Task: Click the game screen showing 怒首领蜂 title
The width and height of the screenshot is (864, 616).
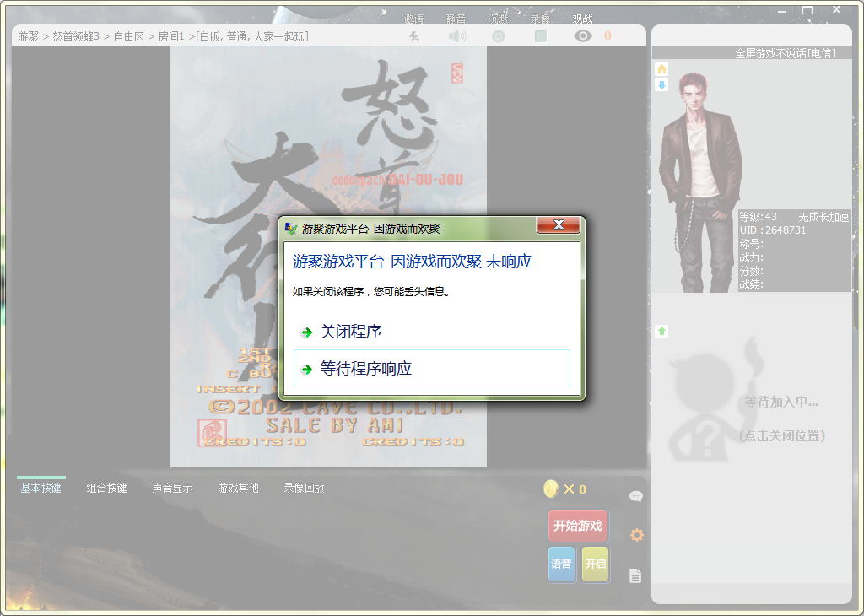Action: (328, 257)
